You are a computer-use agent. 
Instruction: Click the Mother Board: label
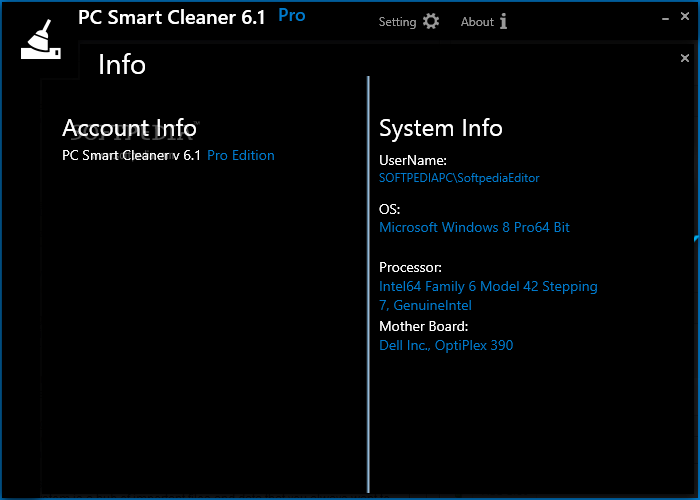[x=424, y=326]
